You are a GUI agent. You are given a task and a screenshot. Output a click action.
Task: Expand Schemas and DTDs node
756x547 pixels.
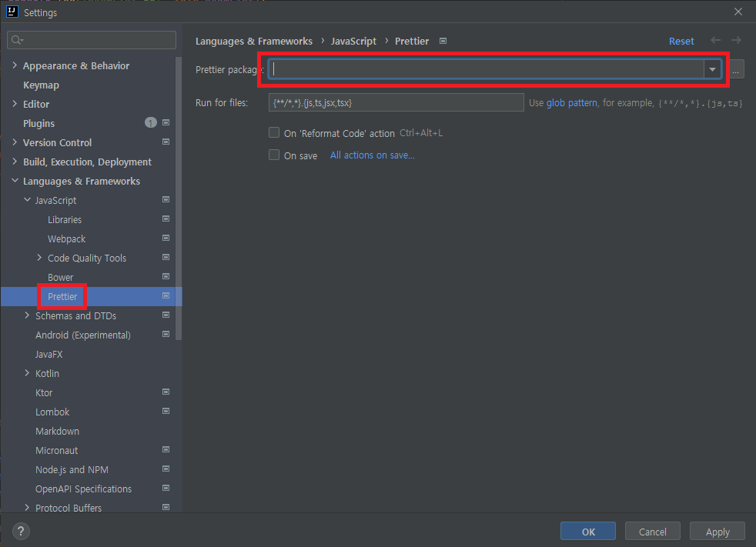tap(27, 315)
